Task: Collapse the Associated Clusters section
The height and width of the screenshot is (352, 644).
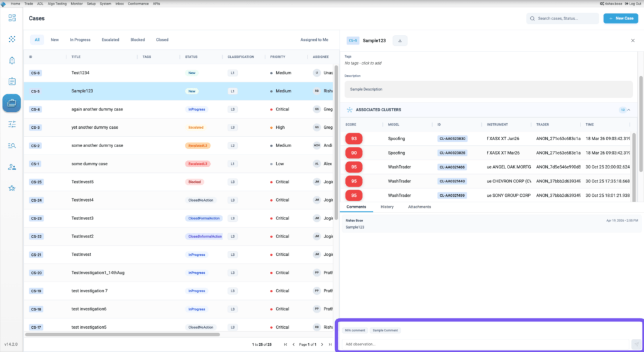Action: (629, 110)
